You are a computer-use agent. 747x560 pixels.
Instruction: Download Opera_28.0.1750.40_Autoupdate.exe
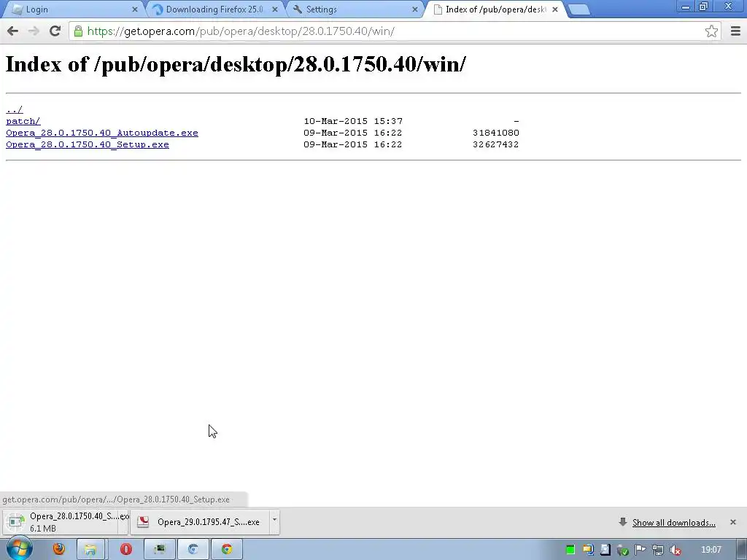click(102, 133)
